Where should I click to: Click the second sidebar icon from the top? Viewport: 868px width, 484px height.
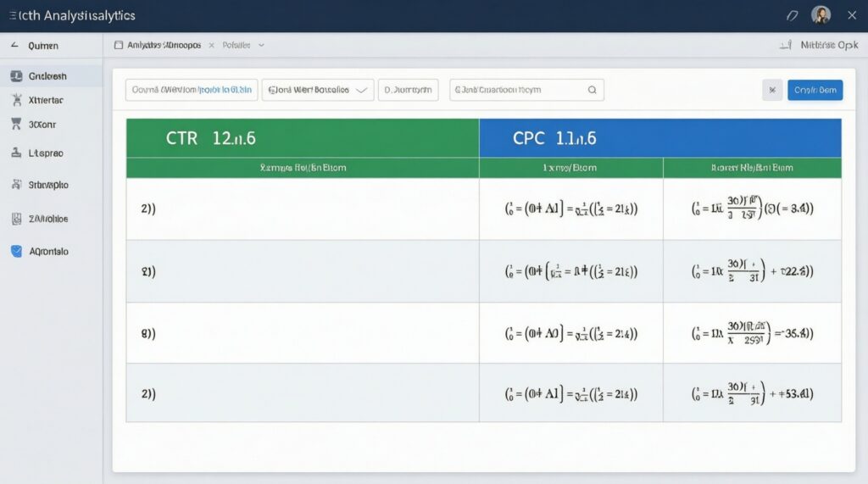pyautogui.click(x=16, y=100)
